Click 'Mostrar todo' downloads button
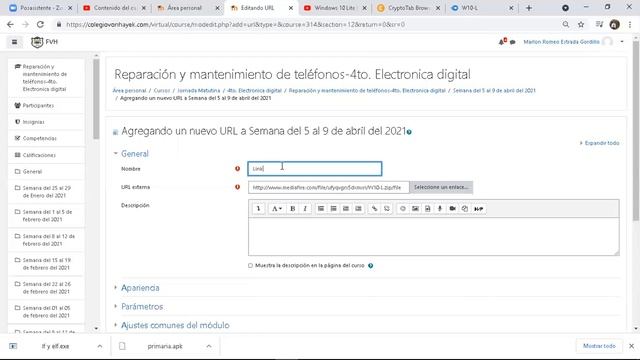Screen dimensions: 640x360 (x=599, y=346)
